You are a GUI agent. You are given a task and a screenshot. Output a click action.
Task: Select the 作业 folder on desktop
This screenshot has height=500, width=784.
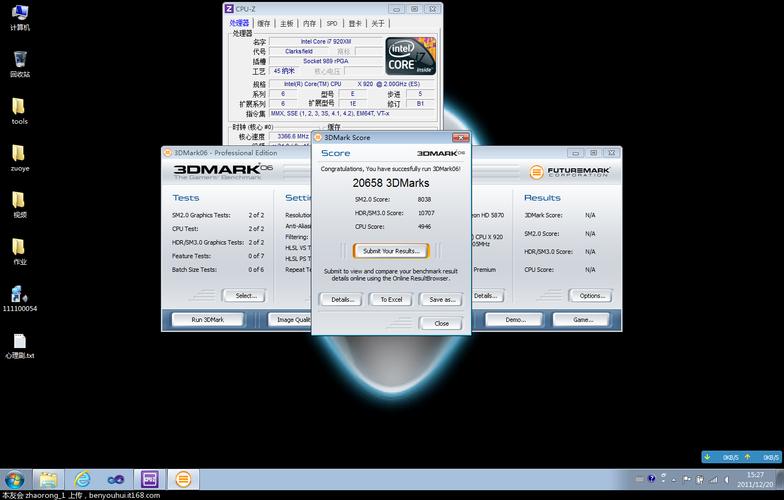20,252
